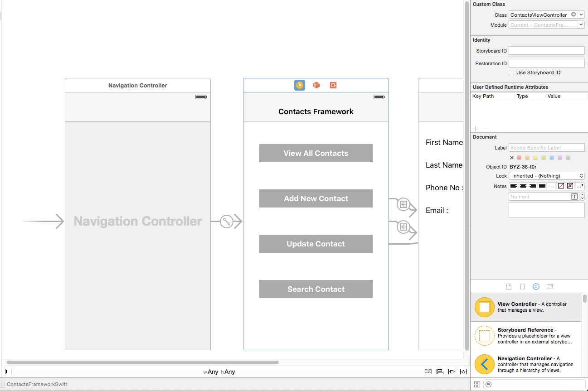Click the Search Contact button

tap(316, 289)
